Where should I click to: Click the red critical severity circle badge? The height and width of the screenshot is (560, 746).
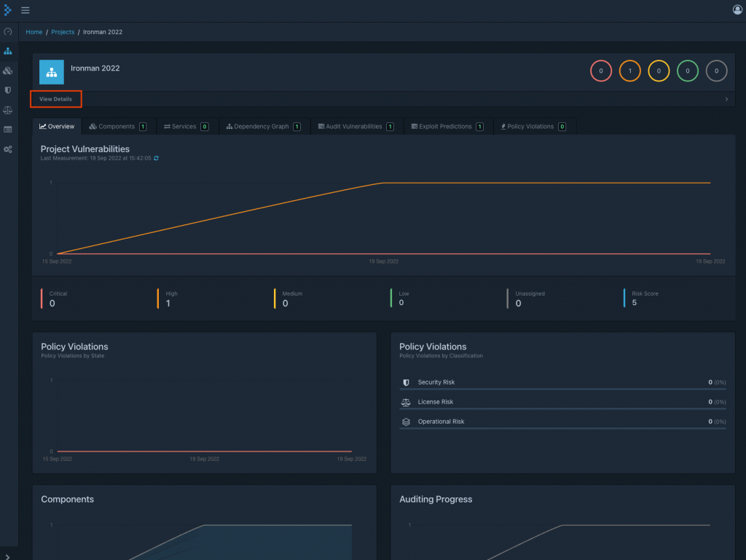tap(601, 71)
